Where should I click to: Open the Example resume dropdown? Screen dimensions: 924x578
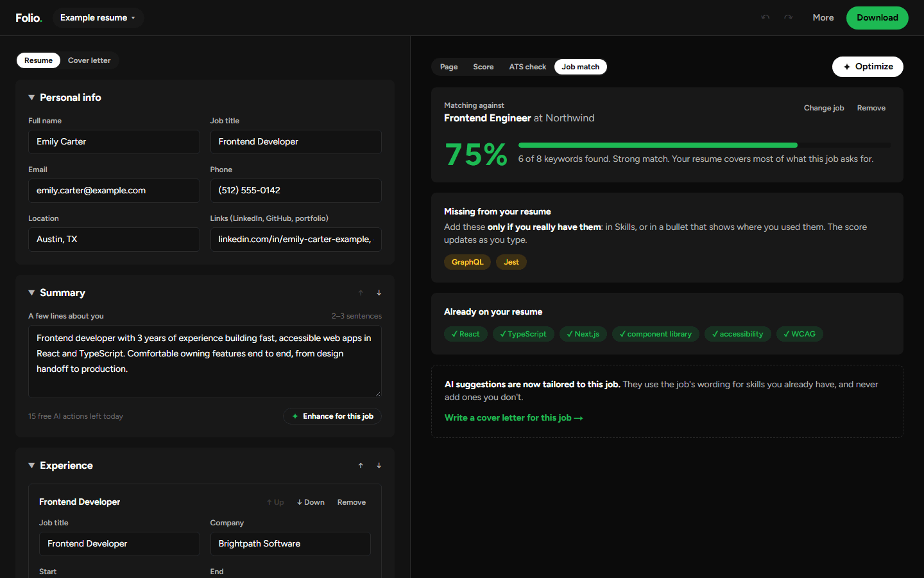pos(98,18)
